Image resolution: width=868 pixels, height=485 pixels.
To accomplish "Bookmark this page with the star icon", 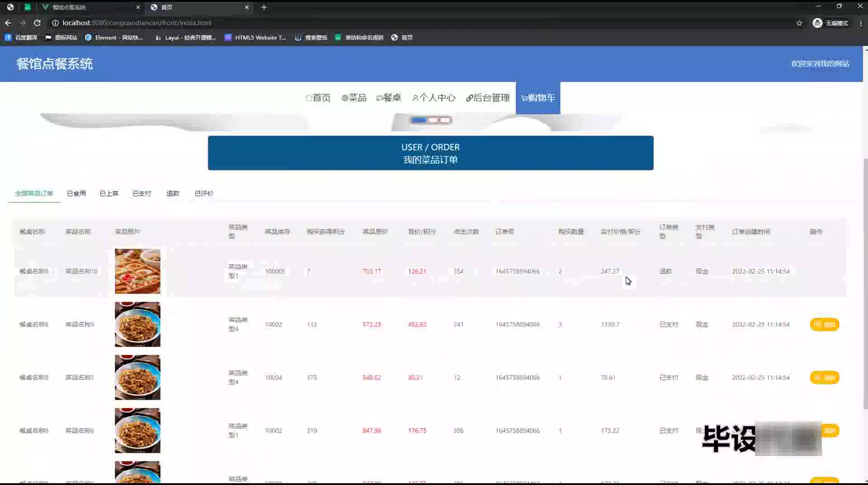I will tap(799, 23).
